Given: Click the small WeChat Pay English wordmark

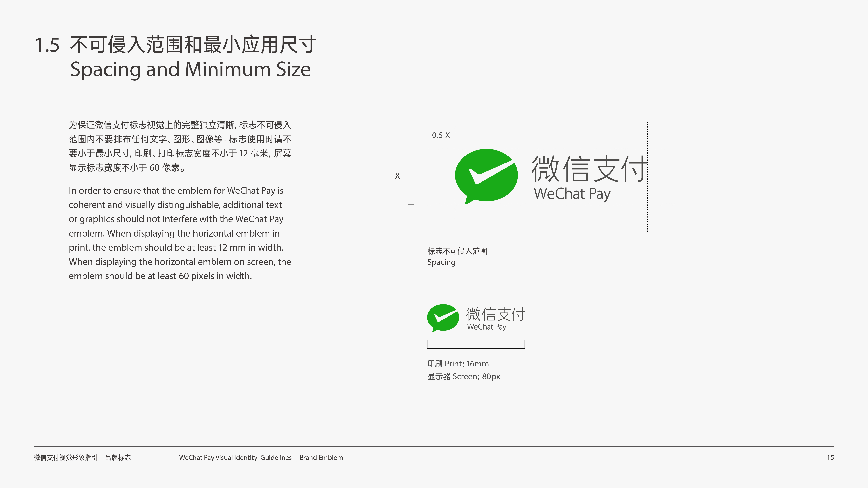Looking at the screenshot, I should point(487,327).
